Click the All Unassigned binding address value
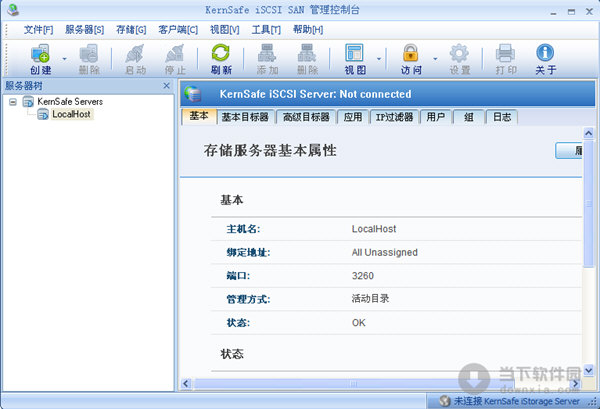The image size is (600, 409). coord(385,253)
